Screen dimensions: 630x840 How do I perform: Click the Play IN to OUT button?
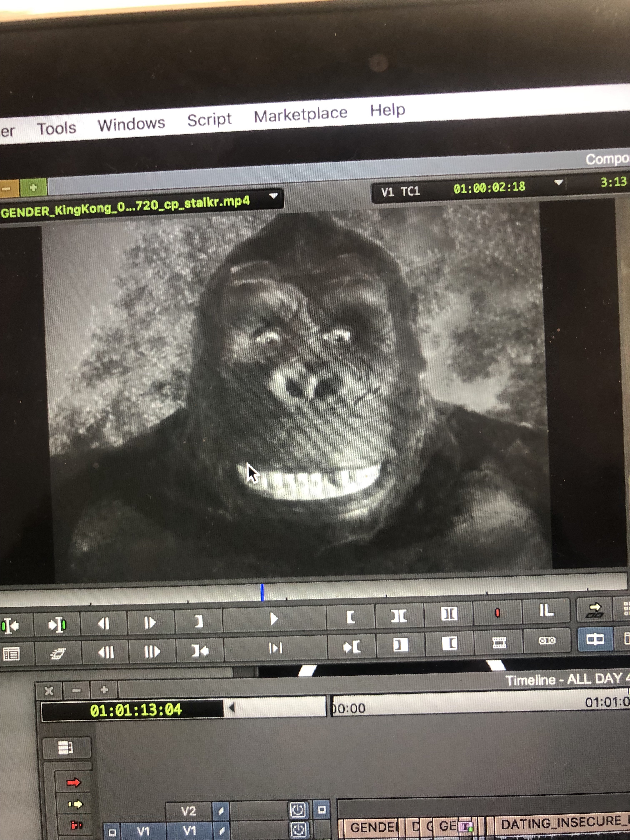275,648
